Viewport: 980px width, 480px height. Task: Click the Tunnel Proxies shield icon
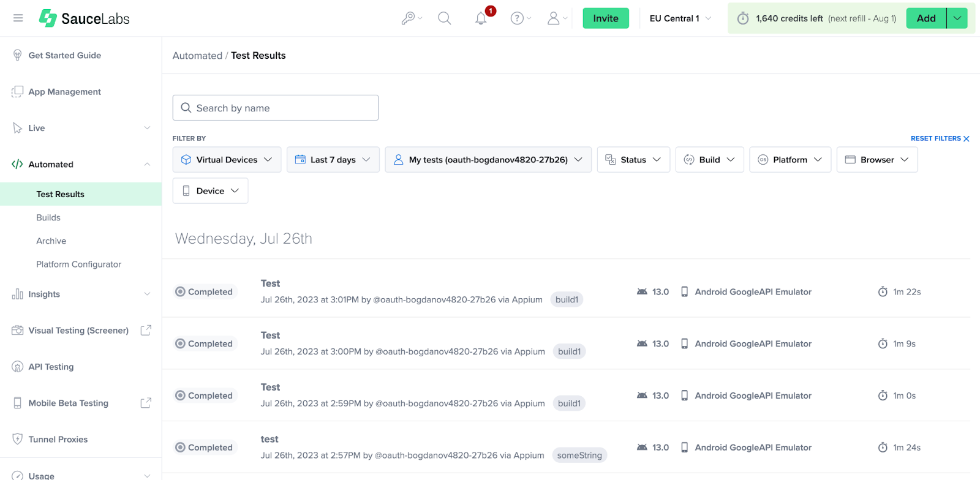click(x=18, y=439)
